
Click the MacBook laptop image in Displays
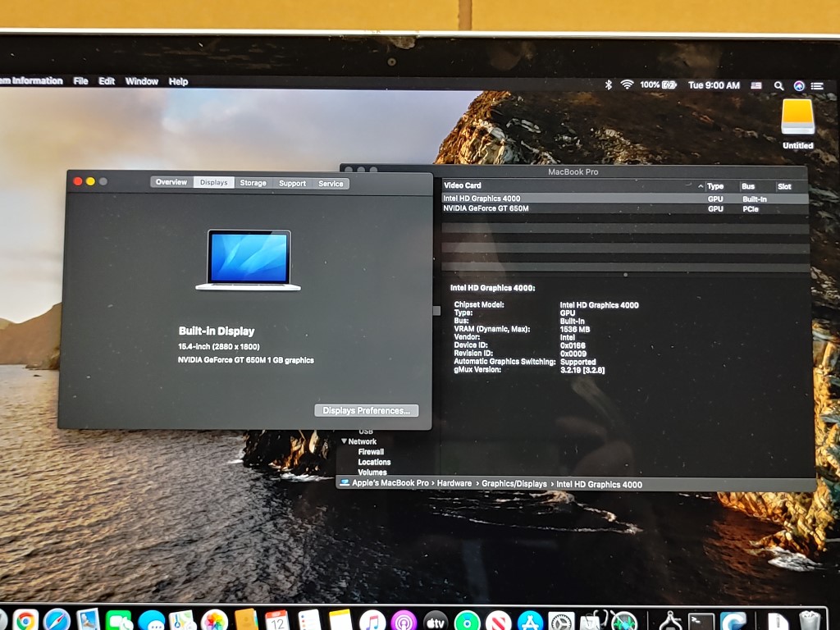coord(248,260)
